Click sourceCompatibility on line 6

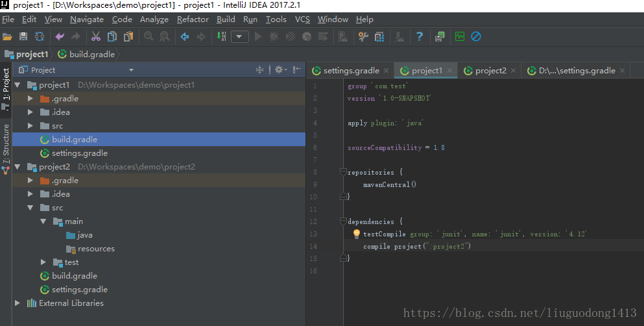(x=385, y=147)
